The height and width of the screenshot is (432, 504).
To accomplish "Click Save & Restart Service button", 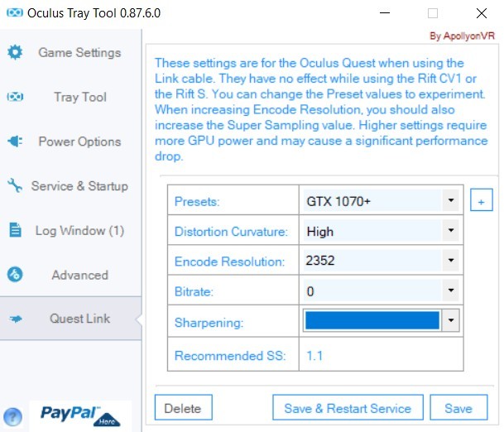I will [x=348, y=407].
